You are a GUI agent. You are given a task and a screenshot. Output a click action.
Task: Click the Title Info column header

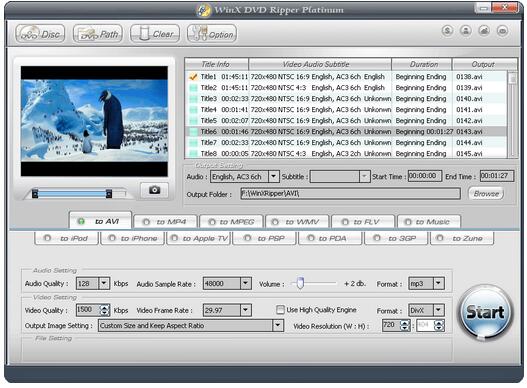pos(216,64)
